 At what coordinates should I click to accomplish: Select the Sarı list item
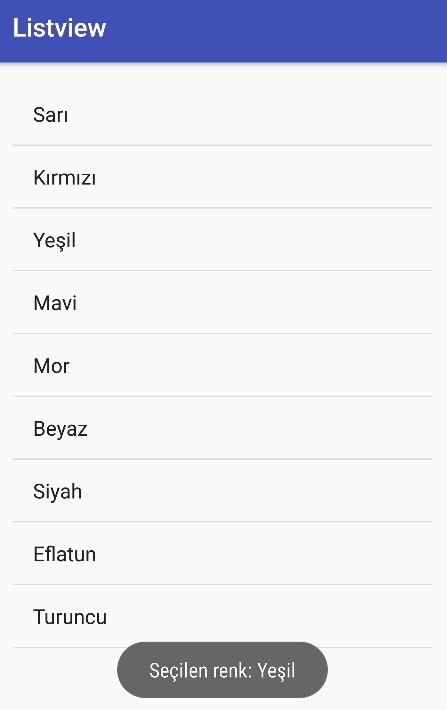click(x=222, y=115)
